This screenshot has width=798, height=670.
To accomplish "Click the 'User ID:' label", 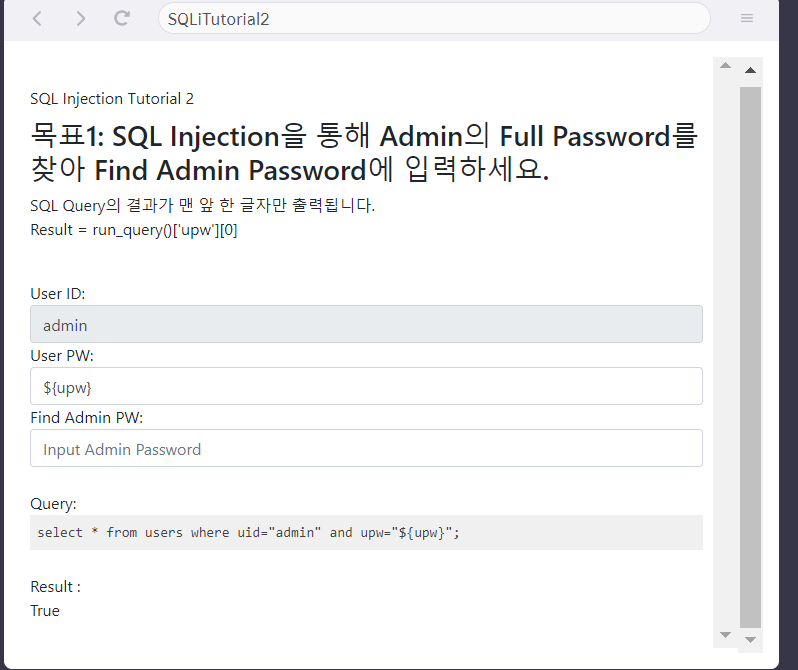I will (58, 294).
